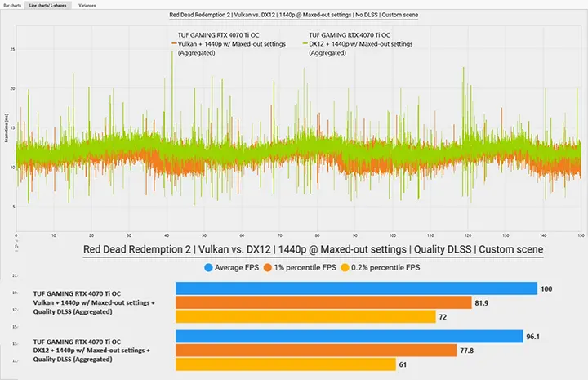Toggle the 1% percentile FPS legend label
The width and height of the screenshot is (588, 380).
pyautogui.click(x=305, y=267)
